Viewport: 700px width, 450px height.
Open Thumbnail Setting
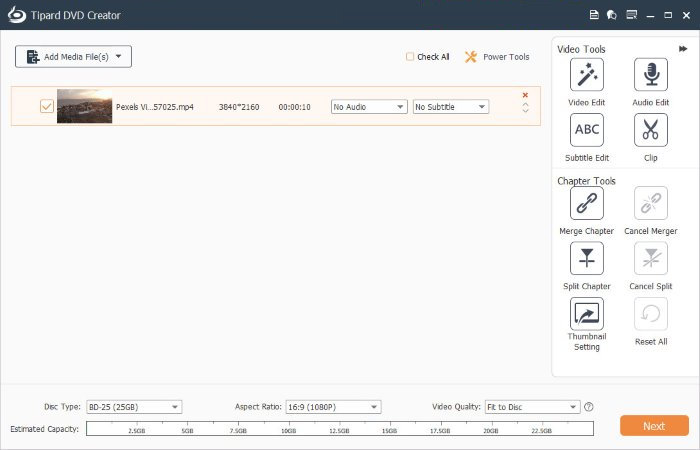(587, 314)
